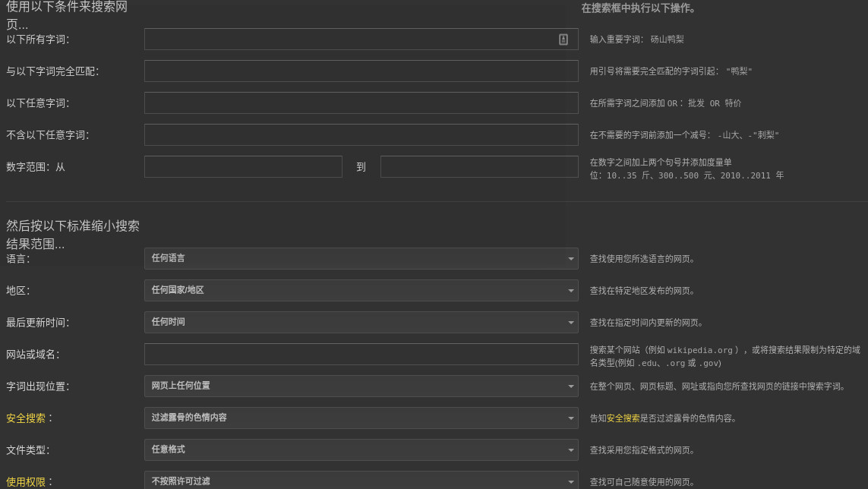Click the '查找使用您所选语言的网页' description

click(x=642, y=259)
